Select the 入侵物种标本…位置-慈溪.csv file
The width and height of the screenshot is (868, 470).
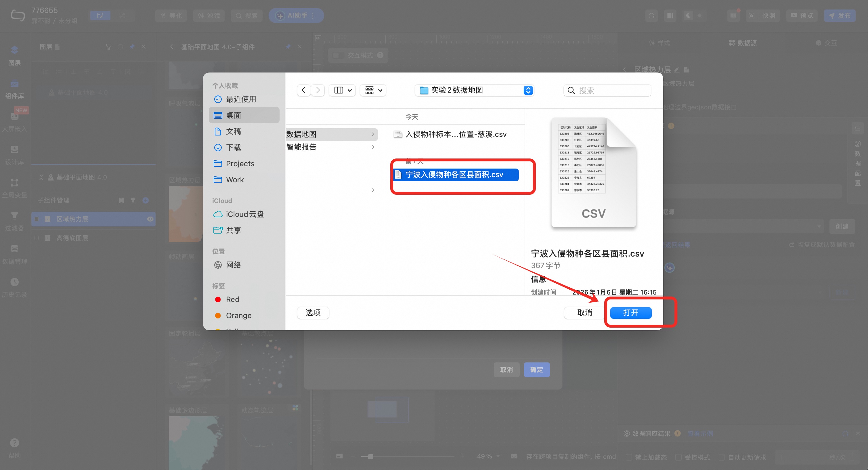455,134
